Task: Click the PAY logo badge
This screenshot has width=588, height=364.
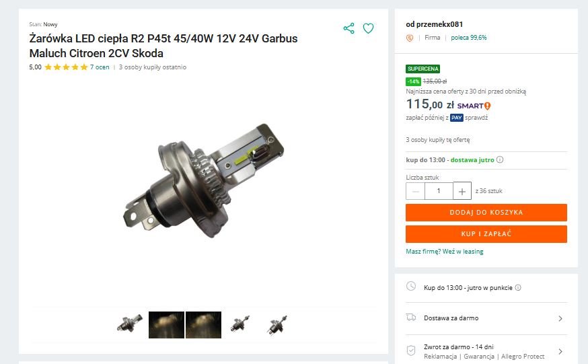Action: [456, 118]
